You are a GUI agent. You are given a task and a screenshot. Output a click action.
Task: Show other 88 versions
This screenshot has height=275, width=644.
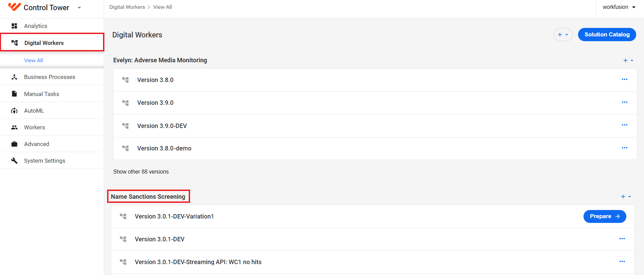pyautogui.click(x=141, y=172)
